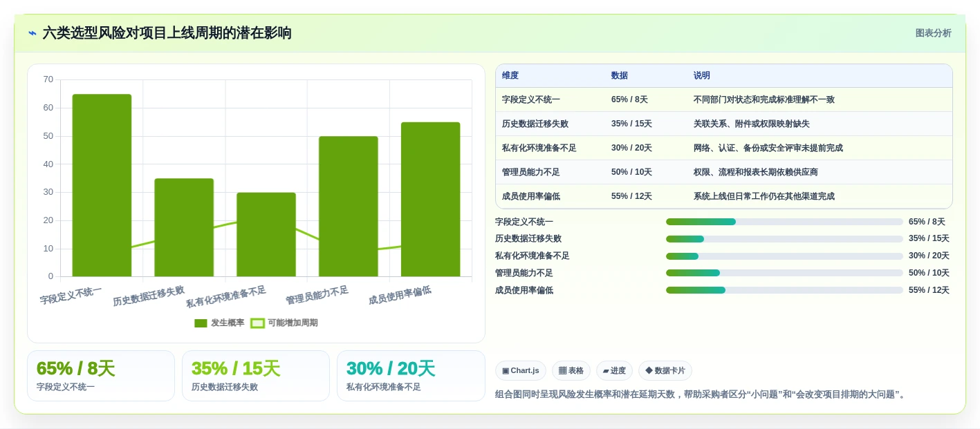Click the 数据 column header
980x429 pixels.
click(620, 75)
